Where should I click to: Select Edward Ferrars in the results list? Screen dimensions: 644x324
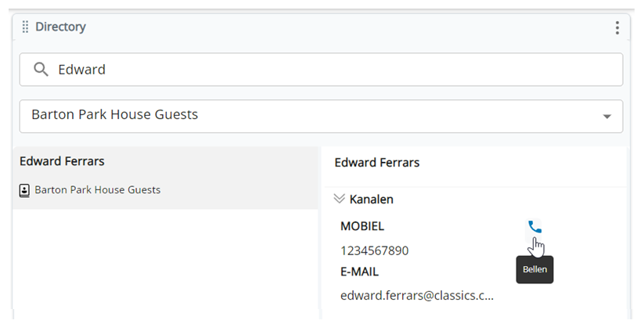166,178
